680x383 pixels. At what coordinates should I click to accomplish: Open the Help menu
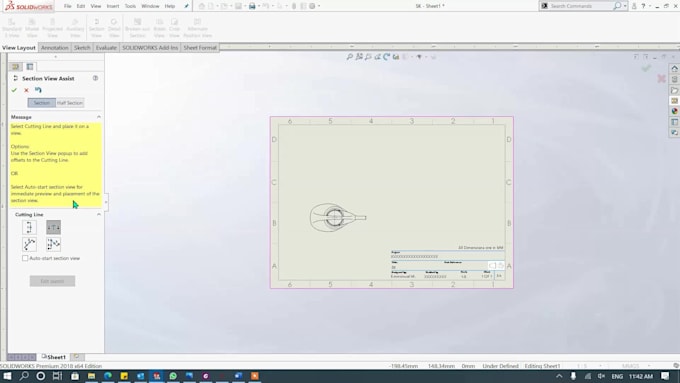(170, 6)
